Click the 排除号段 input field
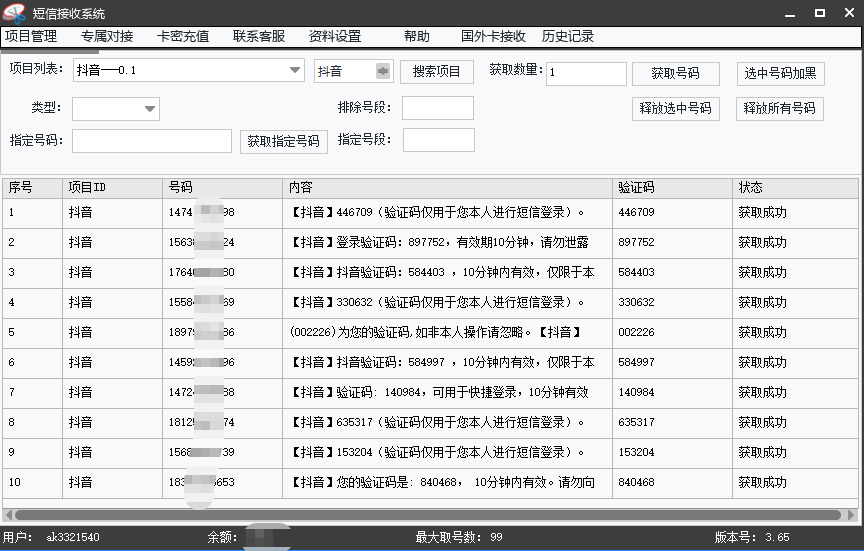Screen dimensions: 864x551 (x=437, y=108)
